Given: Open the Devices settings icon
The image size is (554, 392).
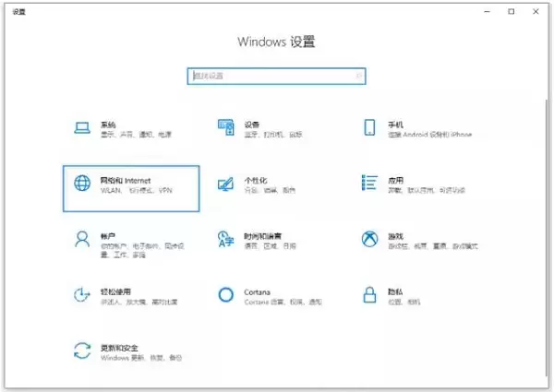Looking at the screenshot, I should [226, 127].
